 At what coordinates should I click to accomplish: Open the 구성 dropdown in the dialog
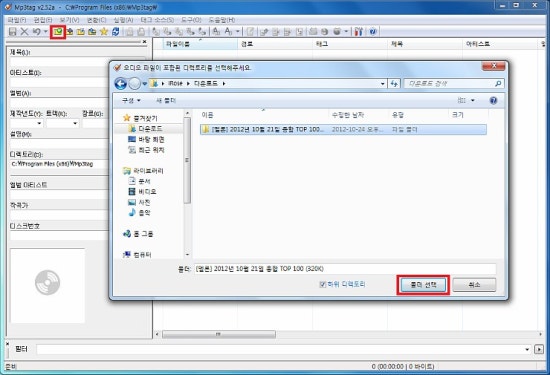pos(131,101)
